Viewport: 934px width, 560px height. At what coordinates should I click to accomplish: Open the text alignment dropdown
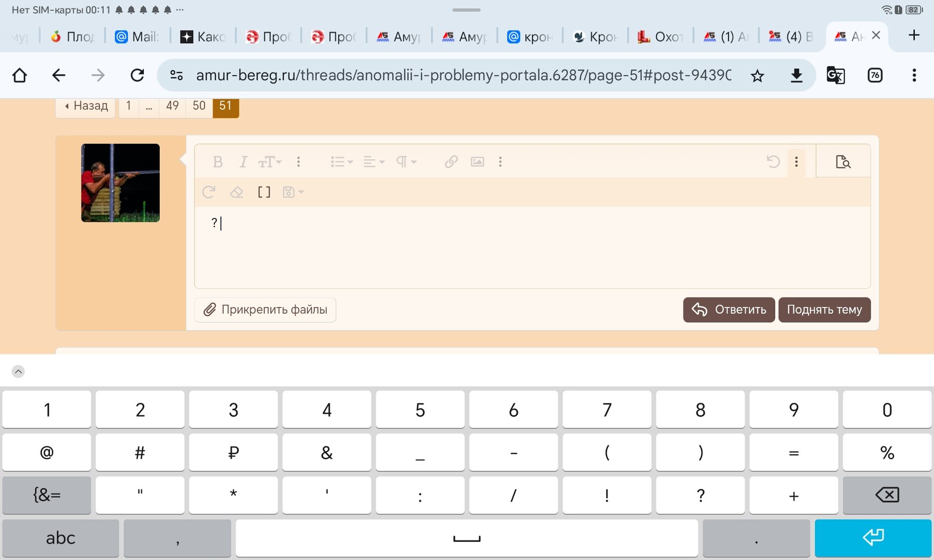(x=374, y=162)
